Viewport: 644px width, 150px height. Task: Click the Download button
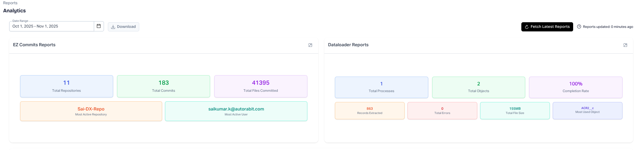(x=123, y=27)
